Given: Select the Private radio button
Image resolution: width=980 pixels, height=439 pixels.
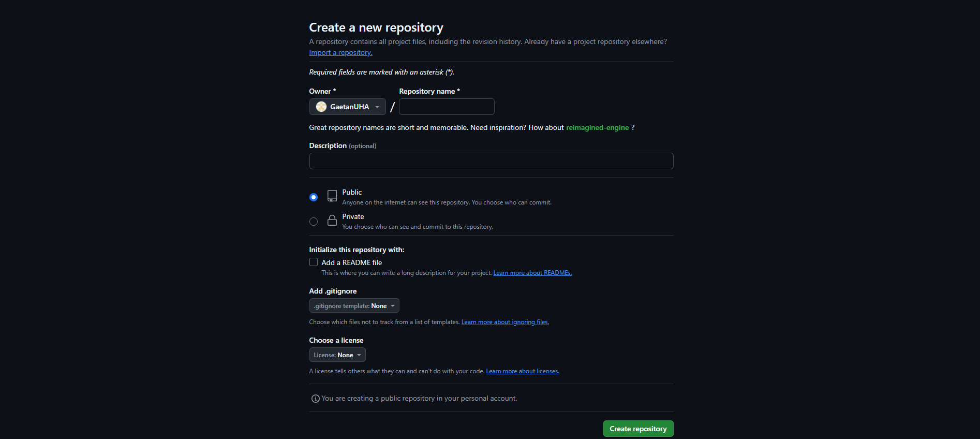Looking at the screenshot, I should [314, 222].
